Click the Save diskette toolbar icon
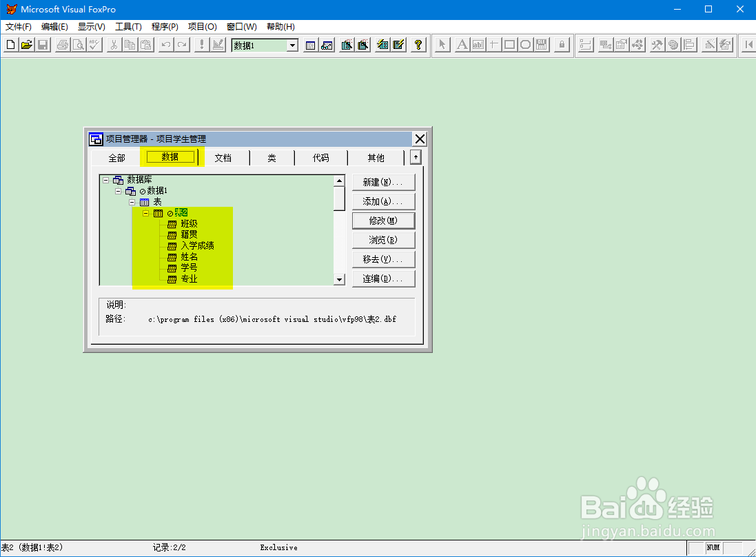The width and height of the screenshot is (756, 557). pos(43,45)
